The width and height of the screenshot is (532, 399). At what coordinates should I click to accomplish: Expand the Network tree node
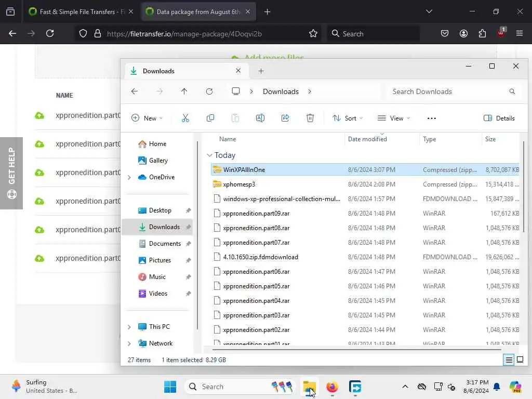pos(129,343)
